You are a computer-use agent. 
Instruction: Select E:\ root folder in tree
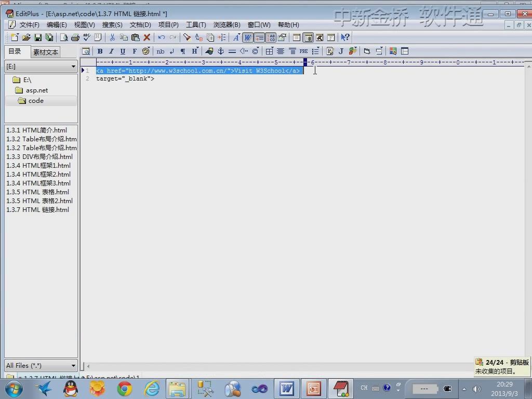[x=27, y=80]
